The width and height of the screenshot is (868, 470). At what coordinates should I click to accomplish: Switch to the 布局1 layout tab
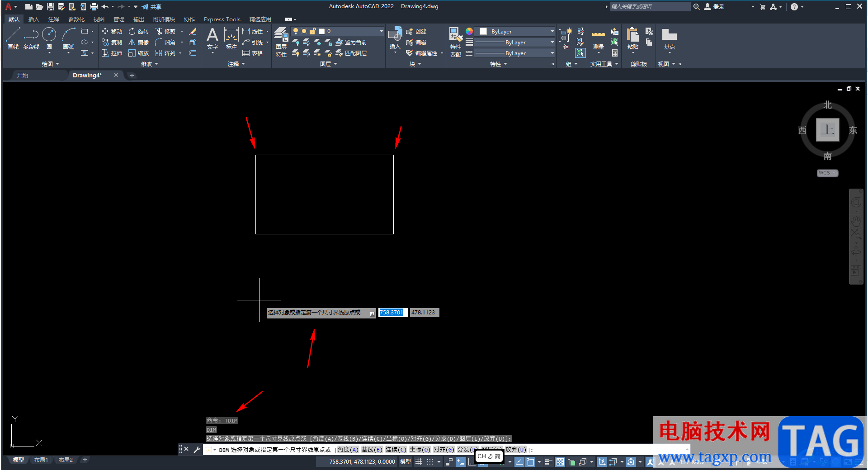coord(41,460)
